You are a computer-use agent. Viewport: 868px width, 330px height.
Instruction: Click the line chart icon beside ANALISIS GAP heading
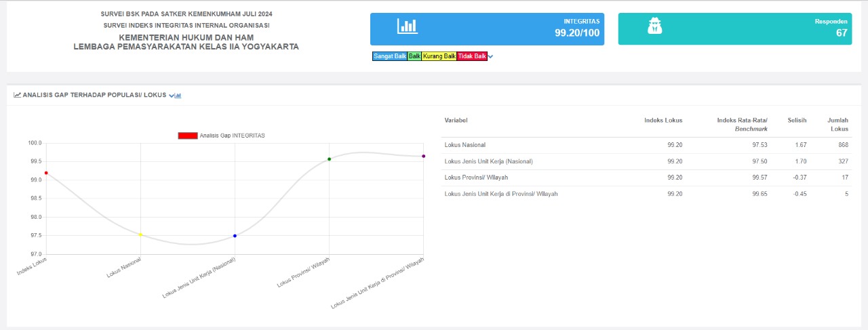(17, 96)
